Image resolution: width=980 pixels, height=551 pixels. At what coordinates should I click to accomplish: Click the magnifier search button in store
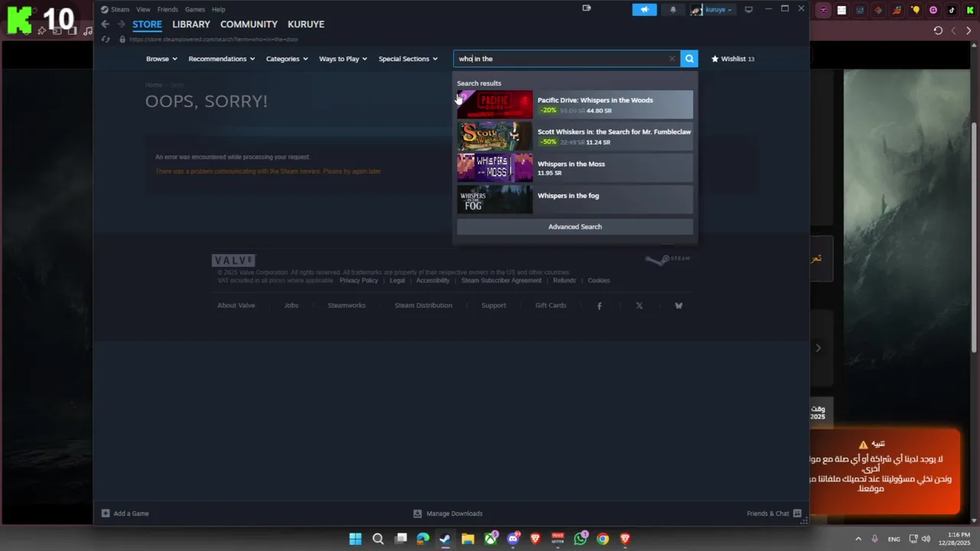[x=689, y=58]
